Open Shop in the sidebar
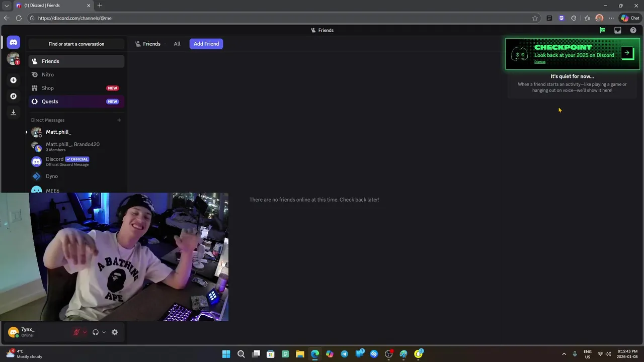 pyautogui.click(x=76, y=88)
